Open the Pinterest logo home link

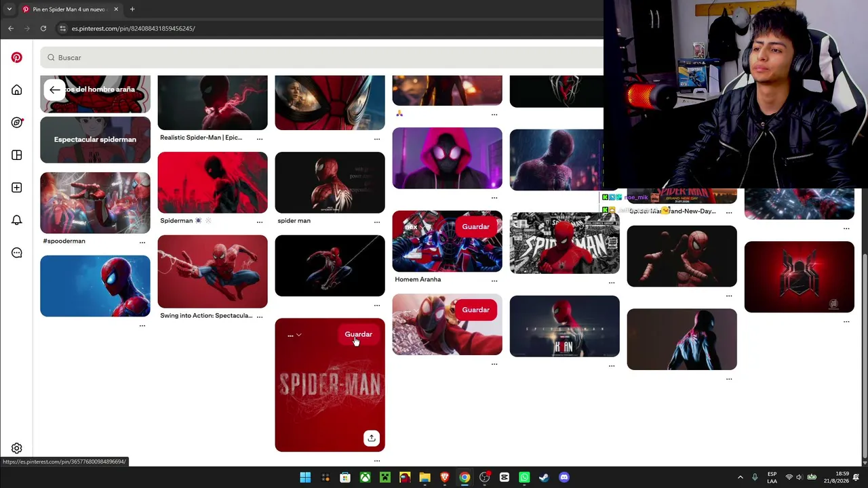tap(16, 58)
